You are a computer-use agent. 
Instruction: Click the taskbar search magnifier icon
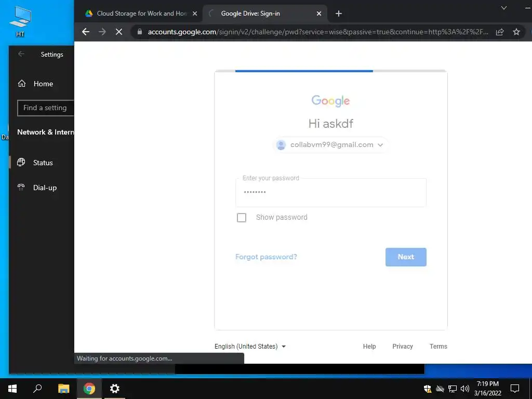[37, 389]
